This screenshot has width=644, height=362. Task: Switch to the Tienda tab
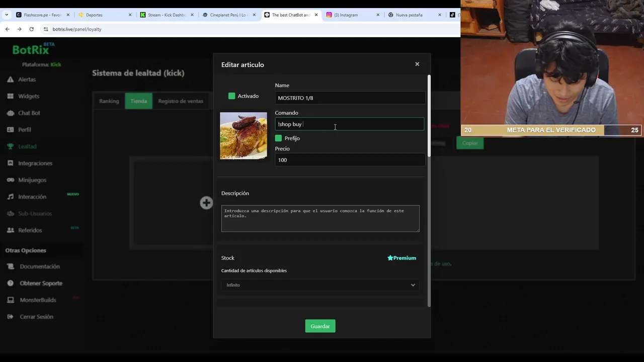click(138, 101)
